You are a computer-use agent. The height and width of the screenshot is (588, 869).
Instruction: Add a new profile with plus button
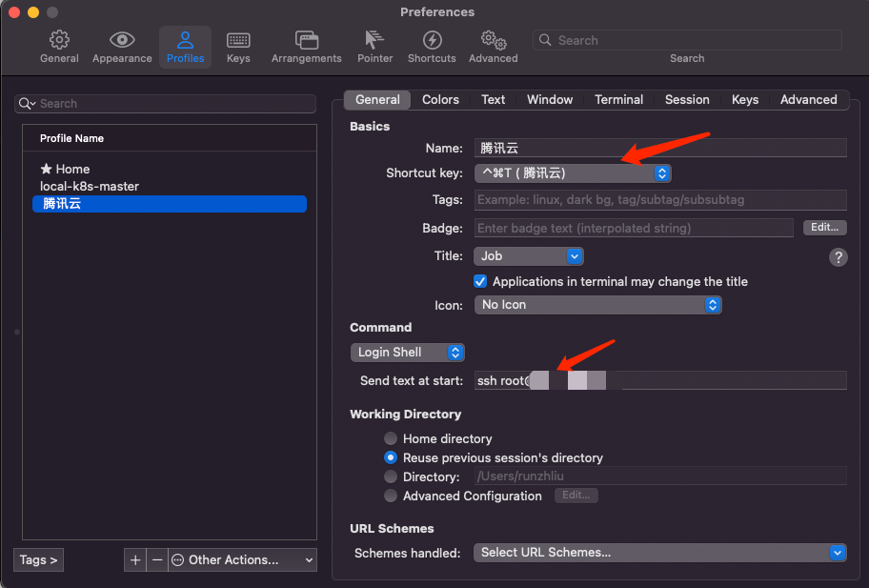click(135, 560)
